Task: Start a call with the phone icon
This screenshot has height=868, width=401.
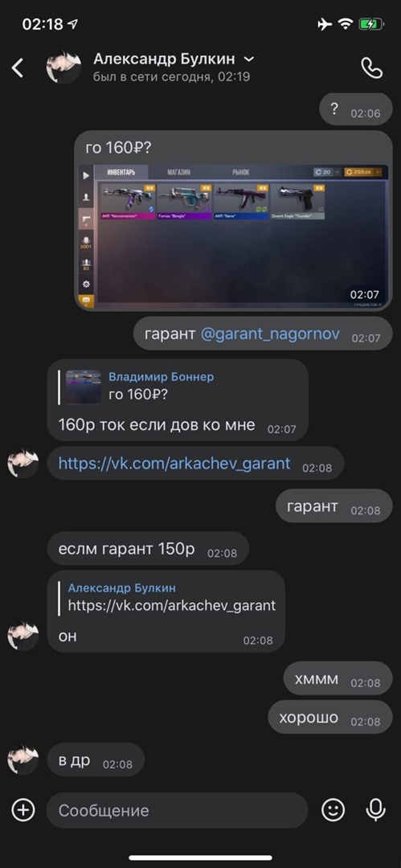Action: pos(371,68)
